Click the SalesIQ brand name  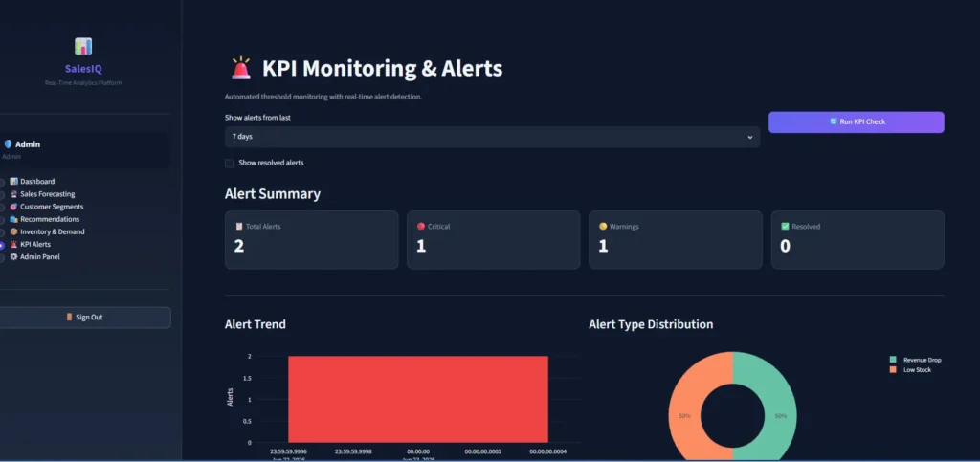pos(83,69)
